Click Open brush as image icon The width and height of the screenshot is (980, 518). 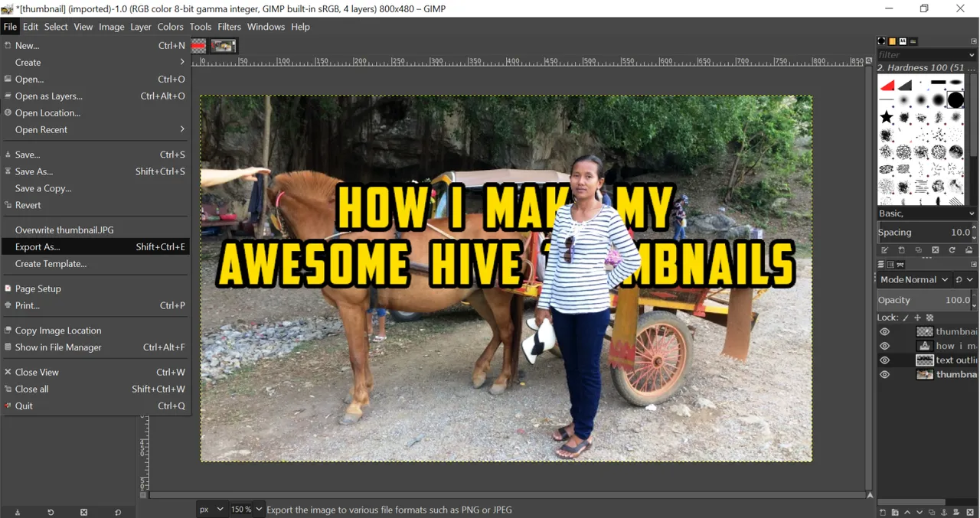pyautogui.click(x=969, y=250)
